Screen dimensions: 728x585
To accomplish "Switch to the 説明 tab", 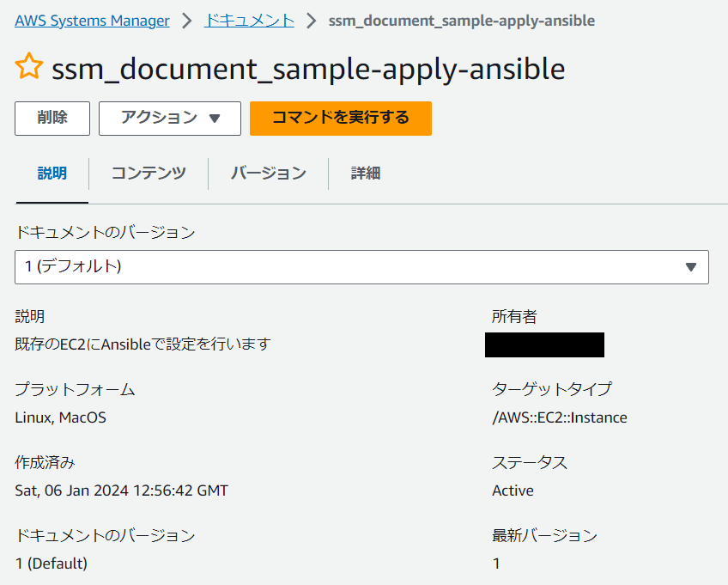I will coord(52,174).
